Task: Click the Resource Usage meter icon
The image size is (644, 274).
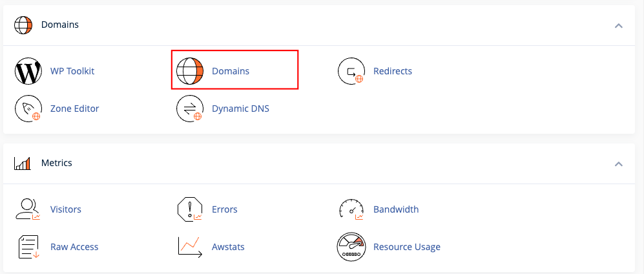Action: point(351,247)
